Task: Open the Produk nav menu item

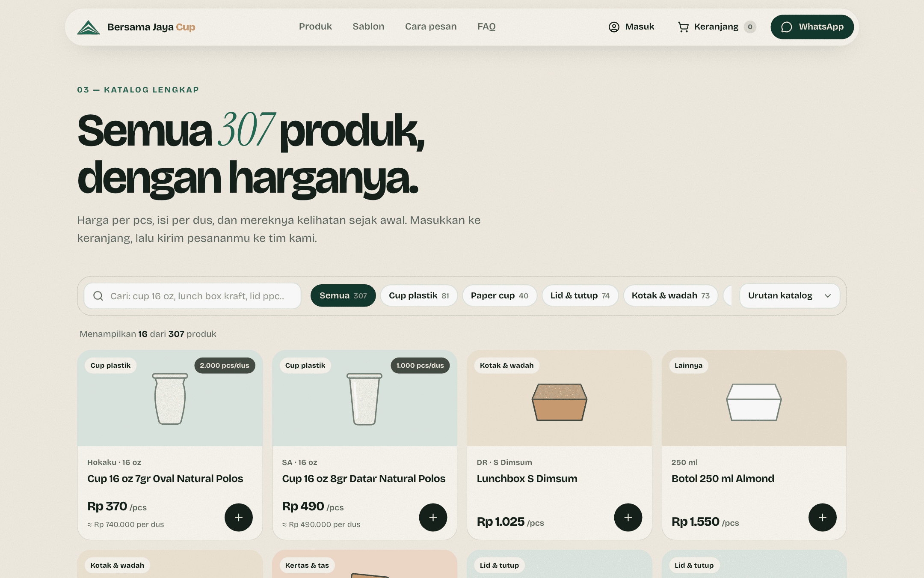Action: click(315, 27)
